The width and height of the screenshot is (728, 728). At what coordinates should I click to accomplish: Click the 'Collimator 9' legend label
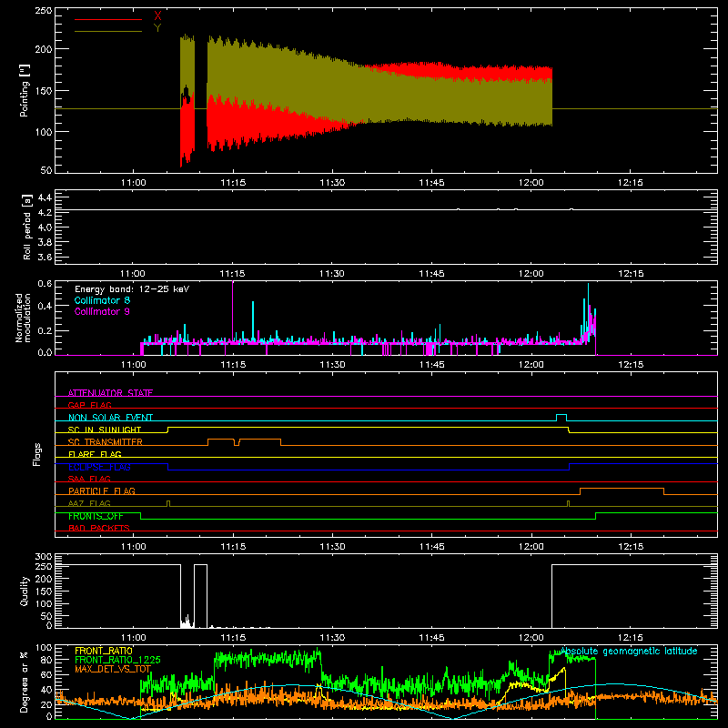pos(102,311)
